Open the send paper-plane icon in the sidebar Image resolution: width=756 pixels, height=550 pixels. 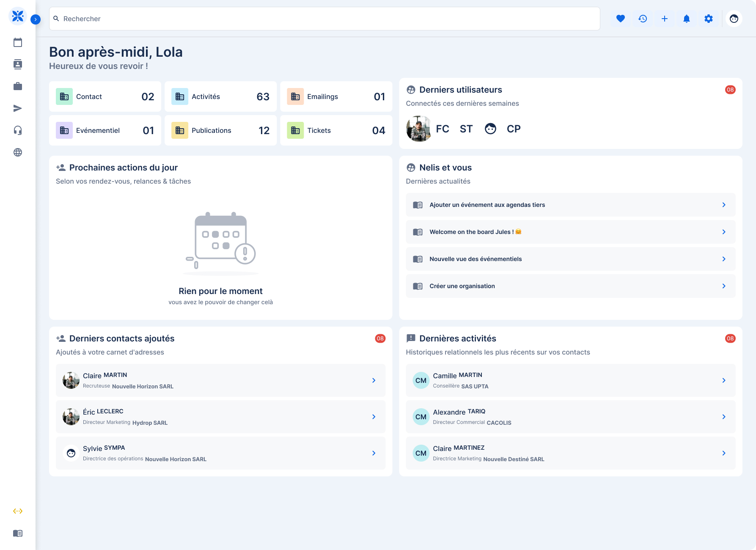tap(18, 108)
